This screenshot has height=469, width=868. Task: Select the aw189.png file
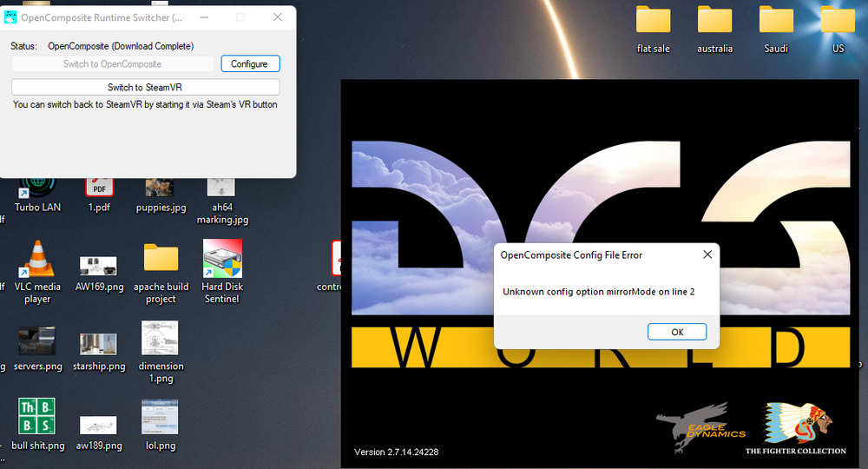click(99, 432)
